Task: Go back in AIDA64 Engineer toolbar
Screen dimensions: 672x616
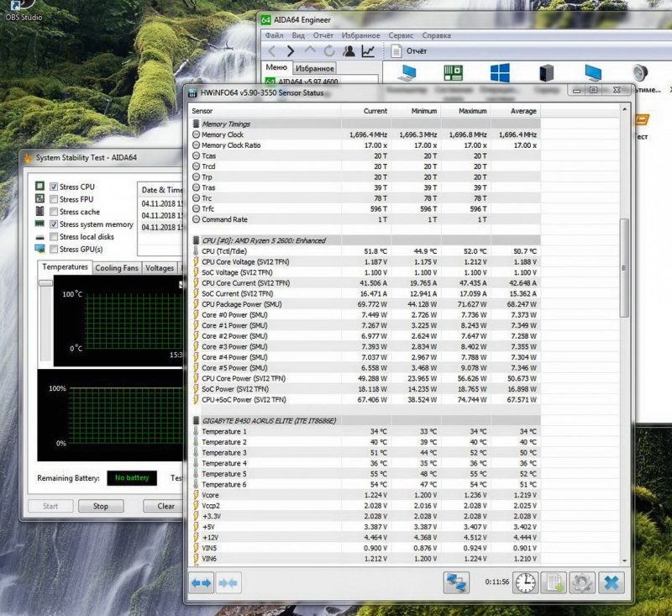Action: coord(271,51)
